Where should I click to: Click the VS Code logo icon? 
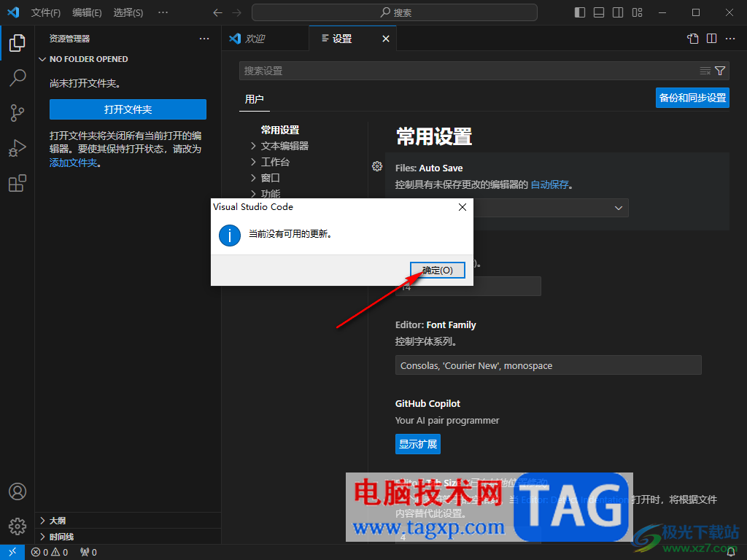[13, 12]
